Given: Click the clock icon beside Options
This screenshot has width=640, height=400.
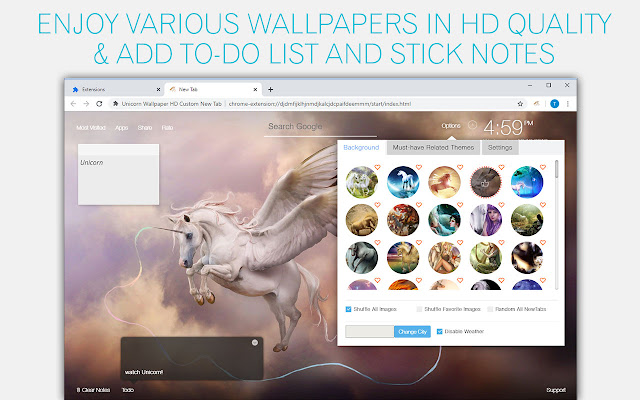Looking at the screenshot, I should click(472, 125).
